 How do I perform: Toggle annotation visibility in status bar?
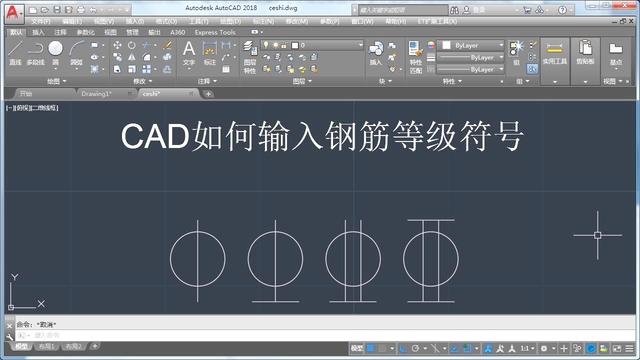tap(488, 349)
